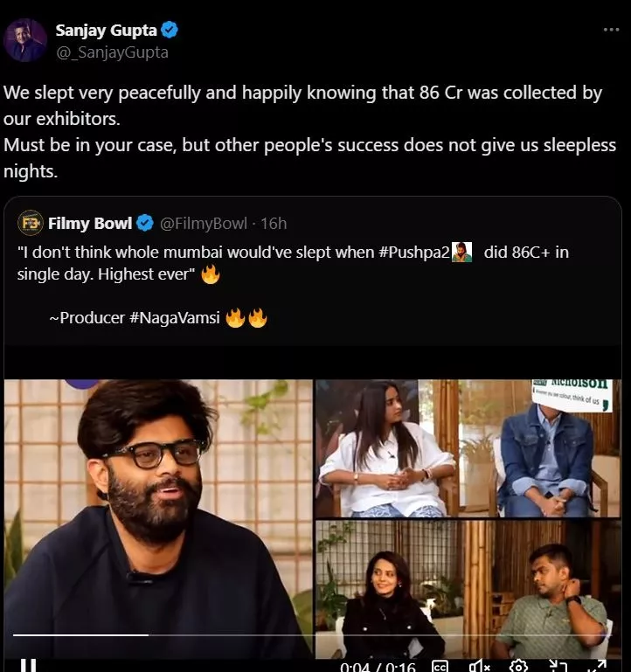The width and height of the screenshot is (631, 672).
Task: Pause the video playback
Action: tap(28, 665)
